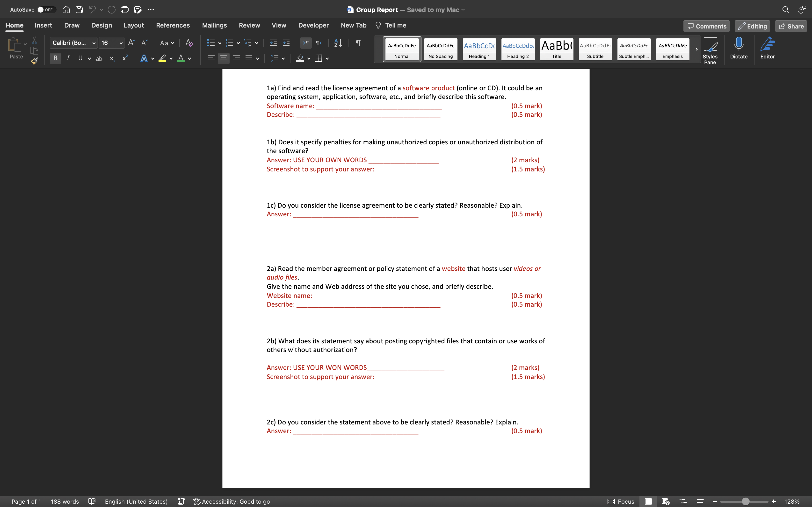Click the software product hyperlink
The image size is (812, 507).
(428, 88)
